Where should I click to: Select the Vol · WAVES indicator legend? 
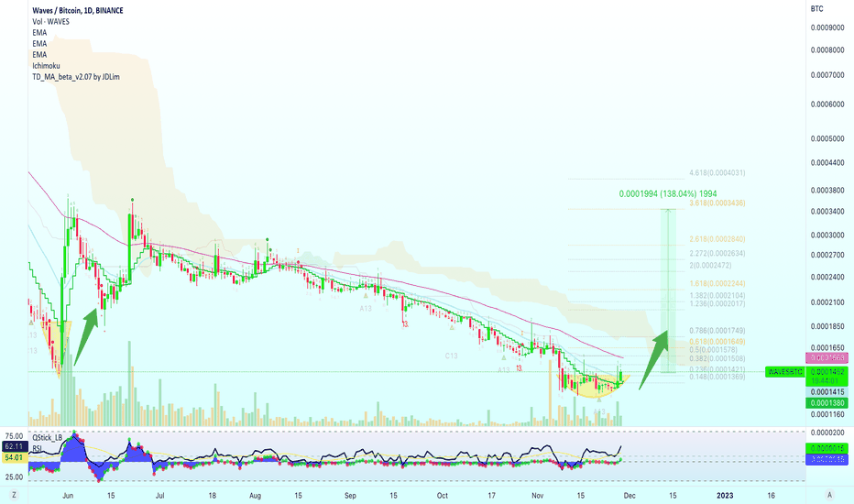[x=50, y=22]
